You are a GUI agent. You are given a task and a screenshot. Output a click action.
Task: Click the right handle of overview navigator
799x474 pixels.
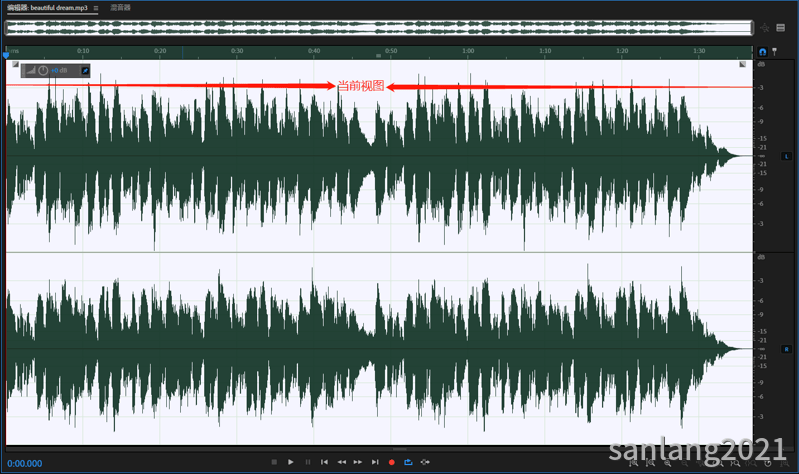point(752,28)
